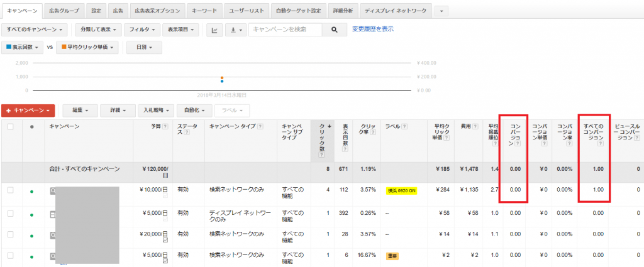Click the magnifier search button

(335, 30)
